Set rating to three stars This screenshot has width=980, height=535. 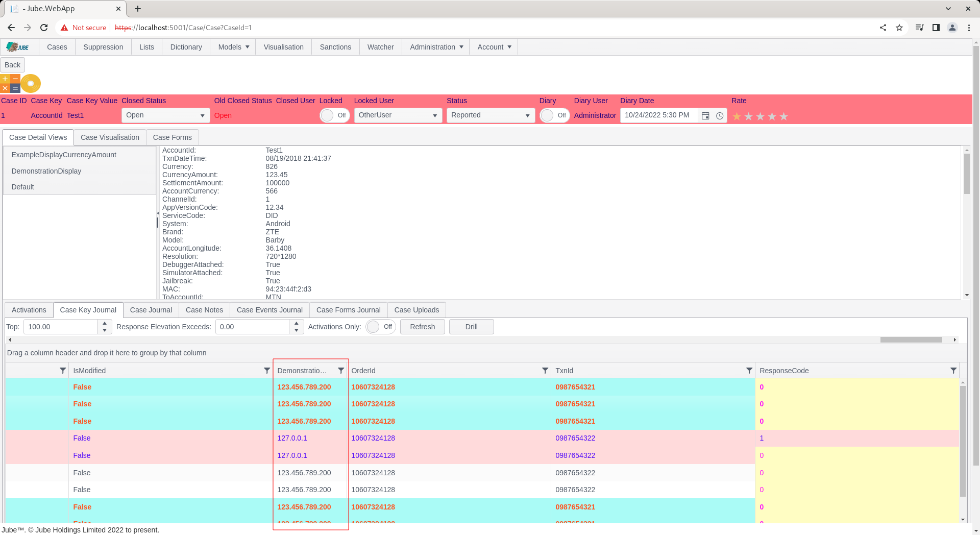click(x=761, y=116)
